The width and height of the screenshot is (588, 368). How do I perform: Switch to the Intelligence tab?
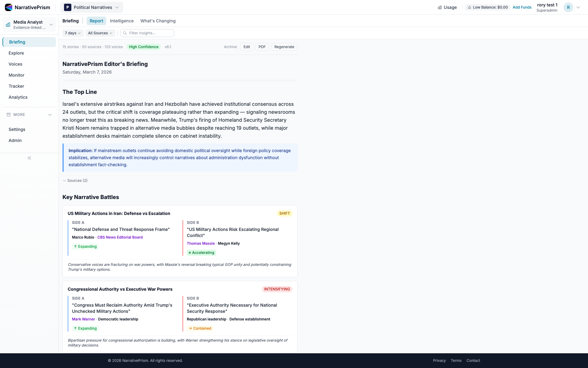(122, 21)
